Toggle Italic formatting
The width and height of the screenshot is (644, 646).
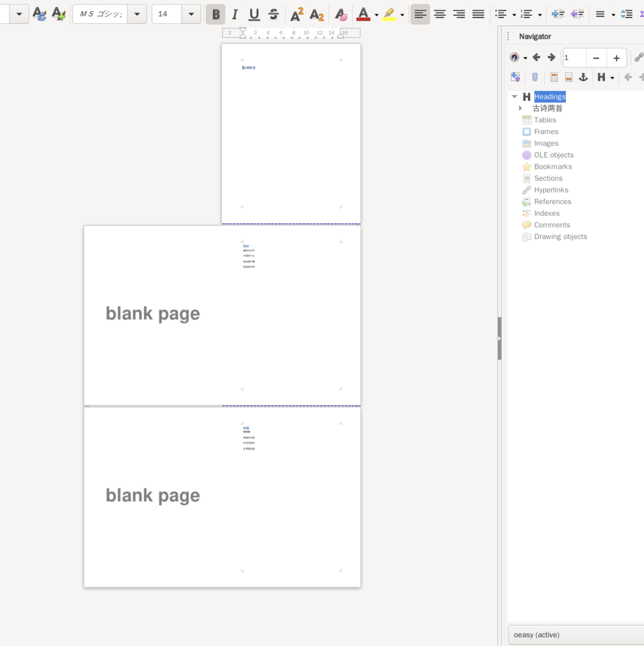pos(235,14)
